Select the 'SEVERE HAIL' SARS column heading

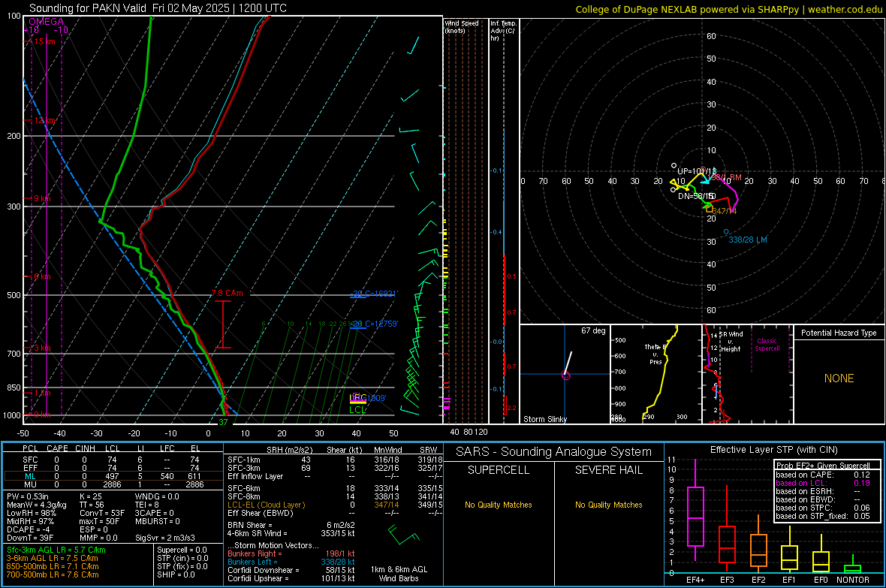coord(608,470)
